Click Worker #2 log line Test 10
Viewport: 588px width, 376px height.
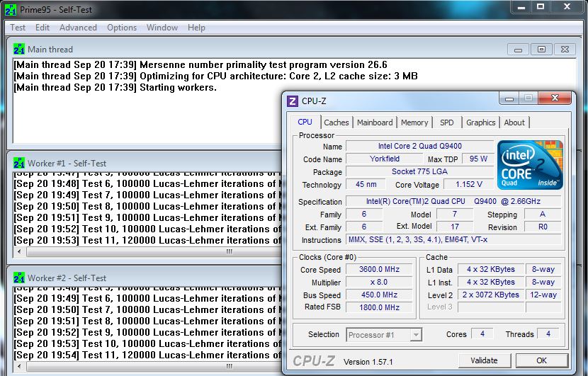147,343
